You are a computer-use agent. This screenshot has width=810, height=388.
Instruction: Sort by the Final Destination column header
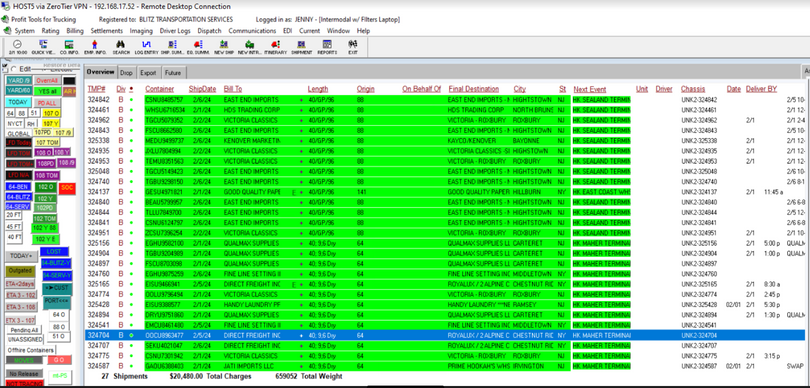pos(474,89)
